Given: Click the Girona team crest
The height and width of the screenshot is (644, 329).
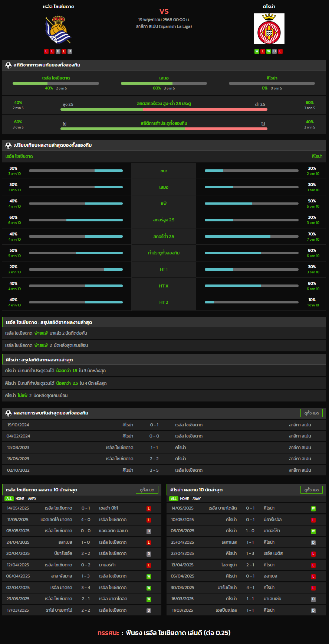Looking at the screenshot, I should 269,29.
